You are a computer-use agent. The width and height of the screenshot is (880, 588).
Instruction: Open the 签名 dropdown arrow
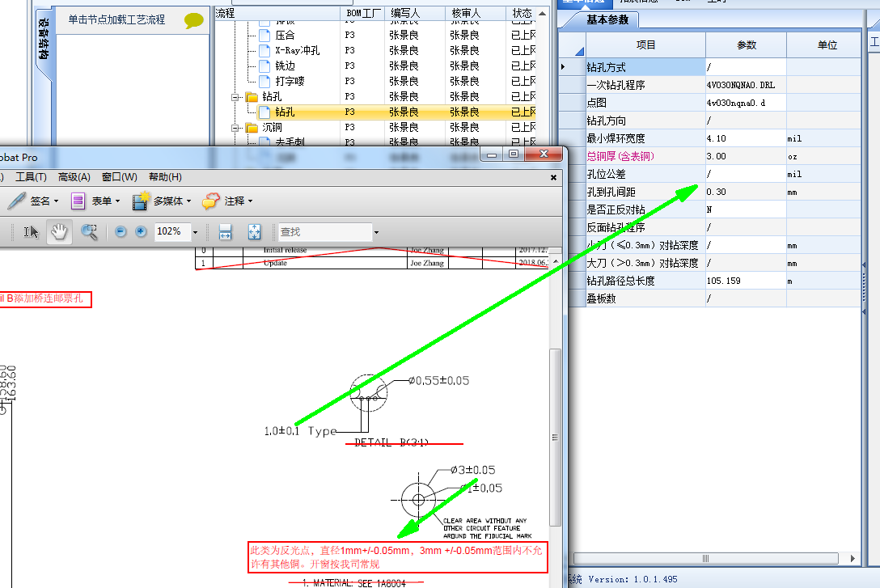56,201
